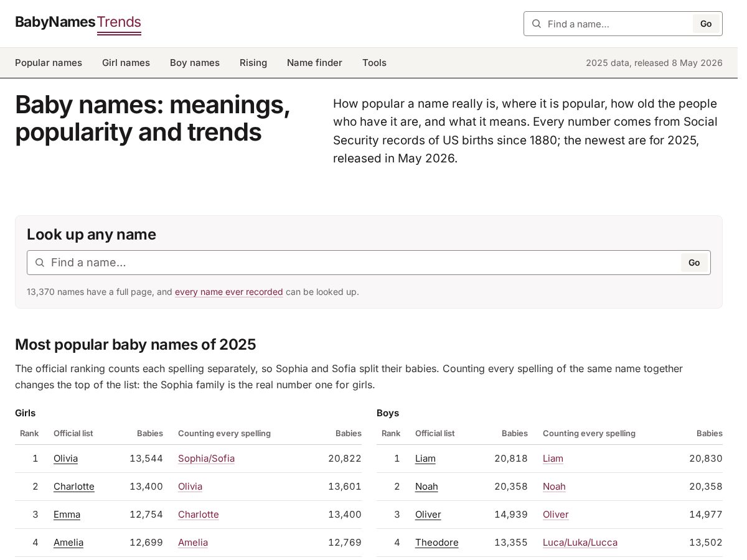Screen dimensions: 747x560
Task: Open Oliver in the boys Official list
Action: (428, 515)
